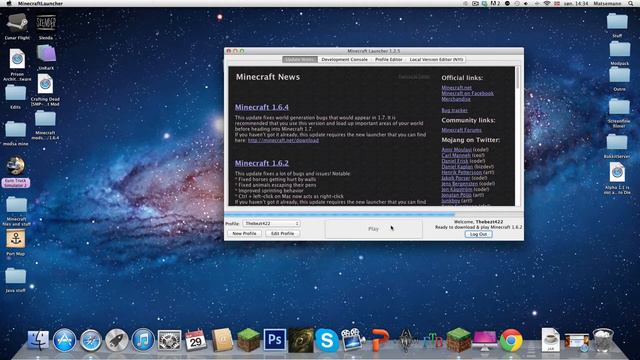Click the New Profile button
640x360 pixels.
coord(244,233)
